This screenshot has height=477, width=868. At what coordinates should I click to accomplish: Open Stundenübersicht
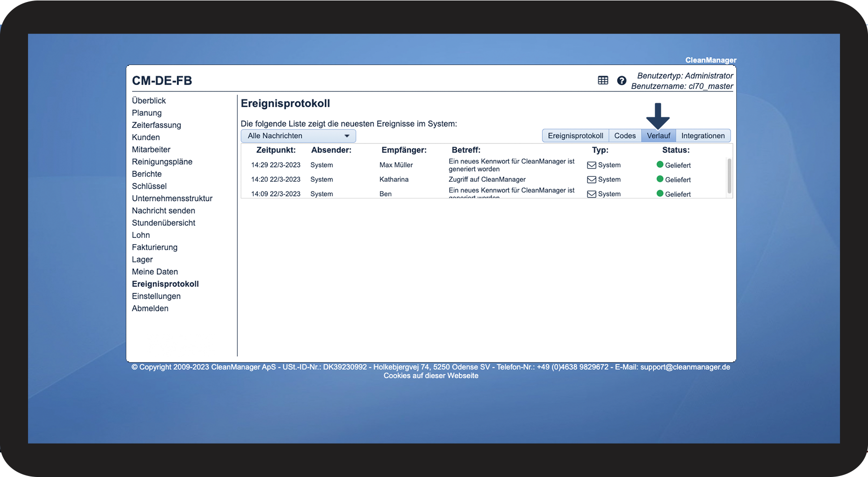click(x=164, y=223)
